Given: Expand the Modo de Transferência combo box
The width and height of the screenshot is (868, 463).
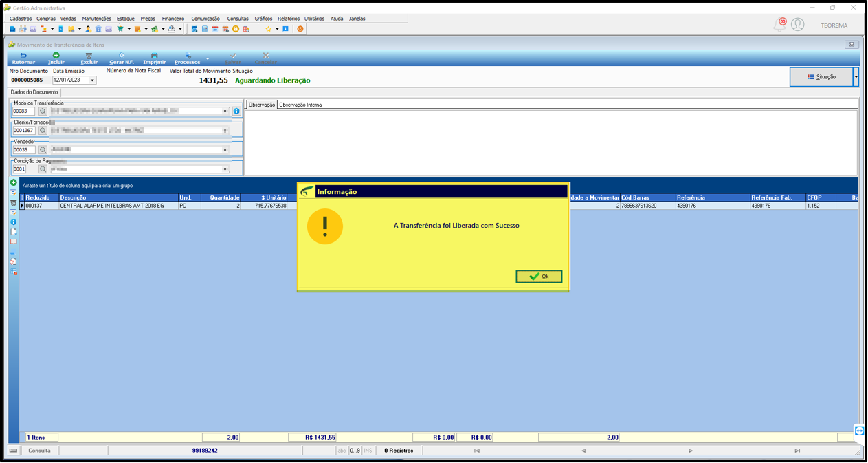Looking at the screenshot, I should 225,111.
